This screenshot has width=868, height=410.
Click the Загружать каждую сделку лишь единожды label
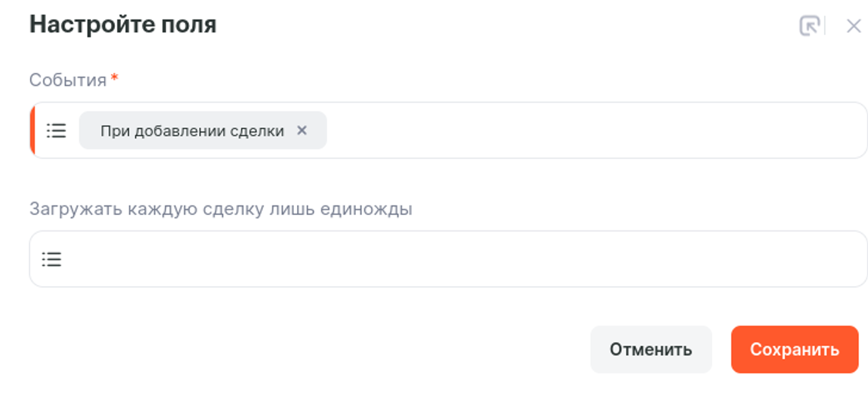pyautogui.click(x=221, y=209)
